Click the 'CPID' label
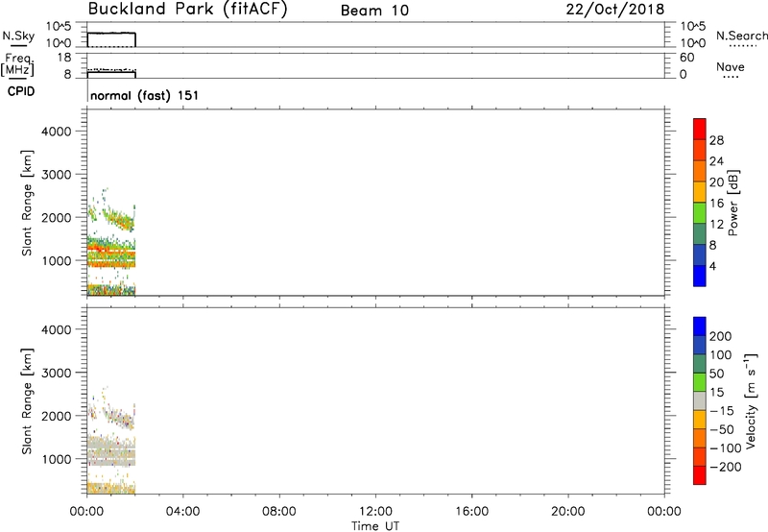 pyautogui.click(x=21, y=91)
